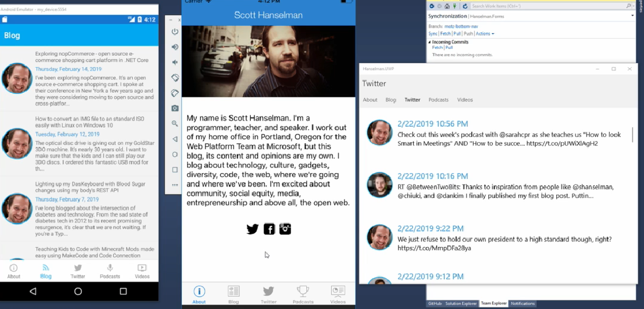The width and height of the screenshot is (644, 309).
Task: Tap Android navigation bar recents square
Action: pos(123,291)
